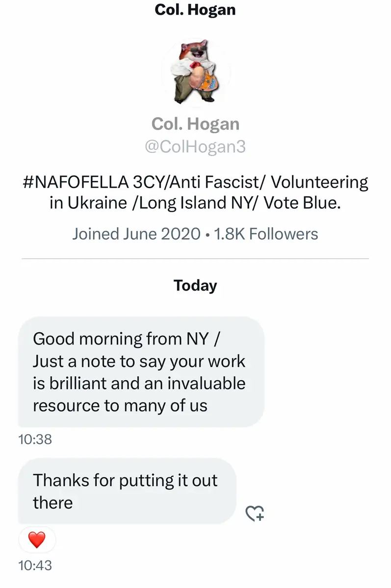Viewport: 391px width, 588px height.
Task: Click the "Joined June 2020" text
Action: point(136,234)
